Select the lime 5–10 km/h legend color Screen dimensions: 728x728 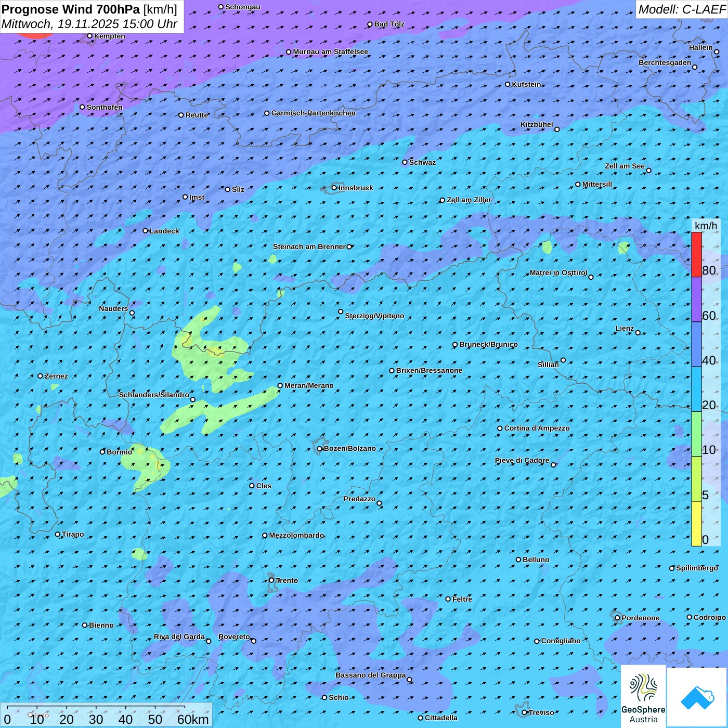[696, 479]
